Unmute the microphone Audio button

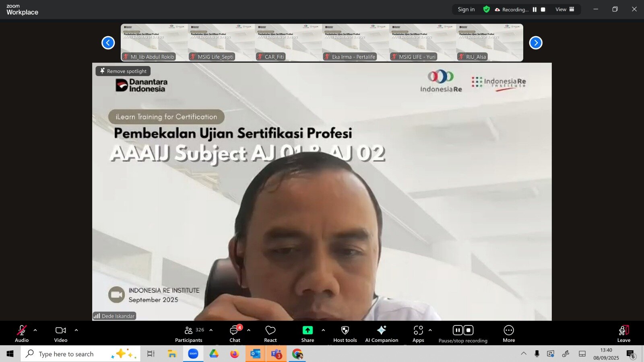pos(22,333)
